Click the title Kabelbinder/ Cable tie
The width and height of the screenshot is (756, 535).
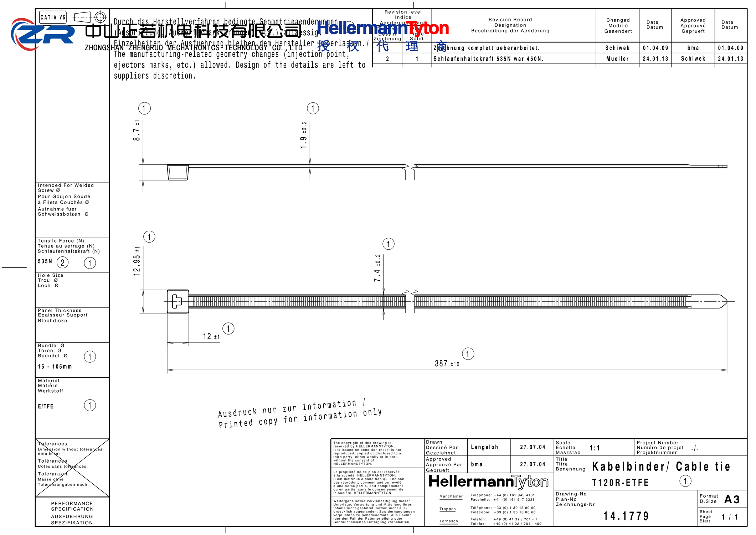[661, 466]
